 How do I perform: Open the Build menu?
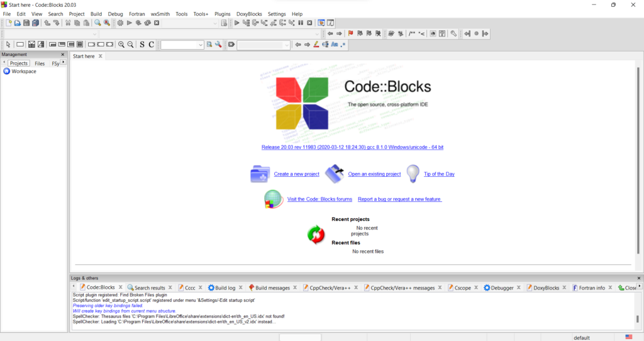96,14
